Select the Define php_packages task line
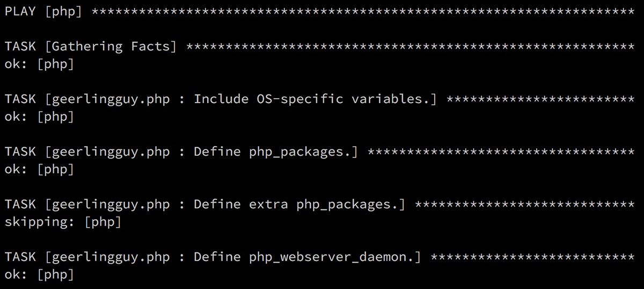This screenshot has height=289, width=644. pyautogui.click(x=320, y=152)
